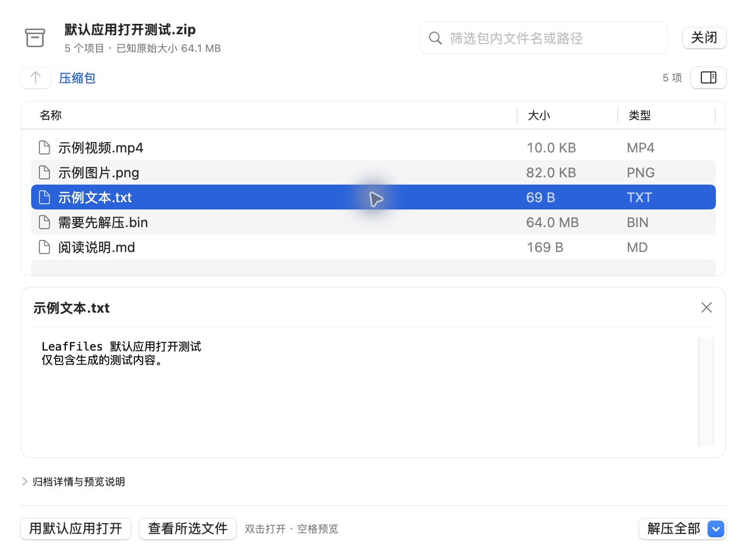Sort by the 类型 column header

coord(640,115)
